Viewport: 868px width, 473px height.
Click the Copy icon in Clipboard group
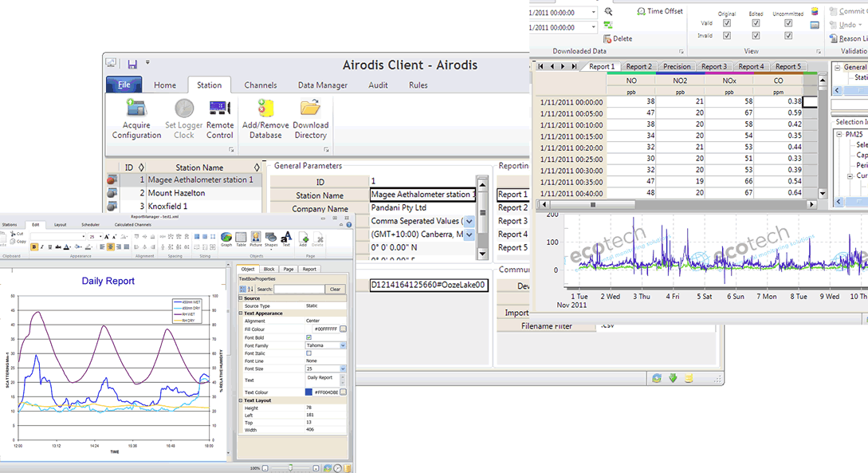click(14, 242)
